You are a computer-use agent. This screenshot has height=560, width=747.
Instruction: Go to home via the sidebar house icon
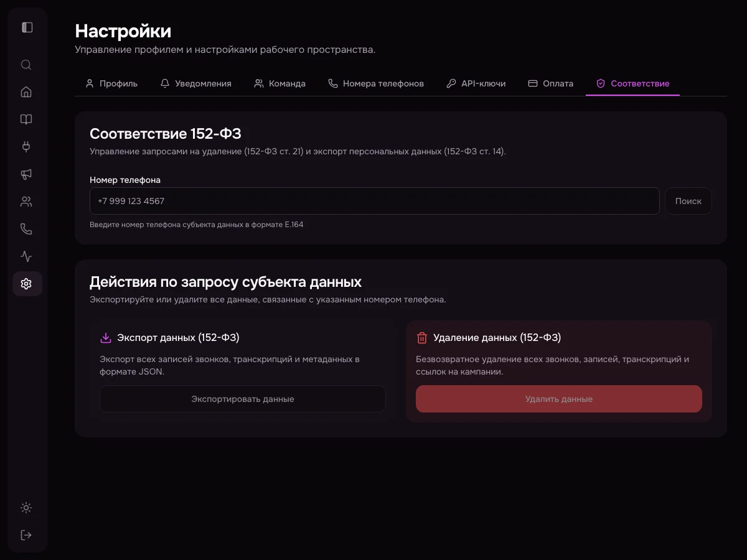pyautogui.click(x=26, y=91)
